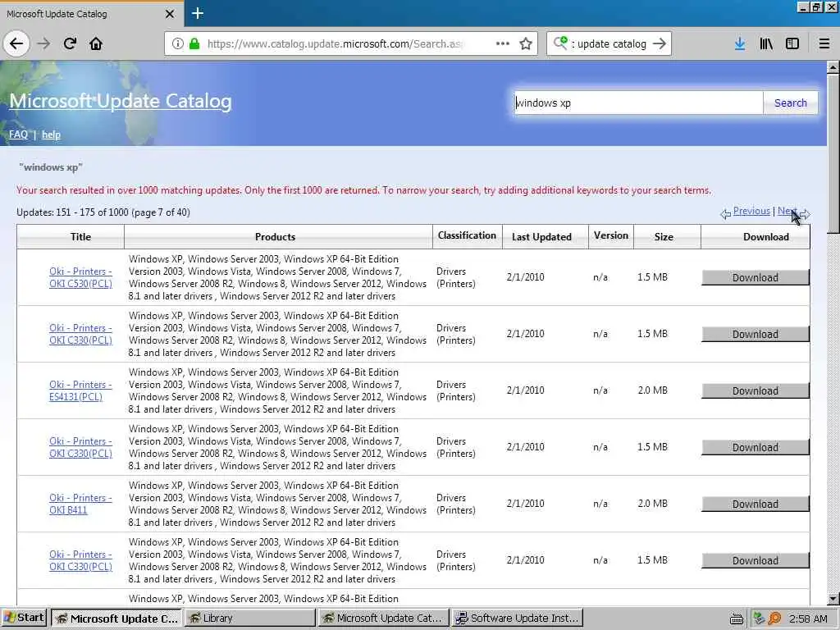Sort by the Version column header
This screenshot has width=840, height=630.
coord(610,235)
